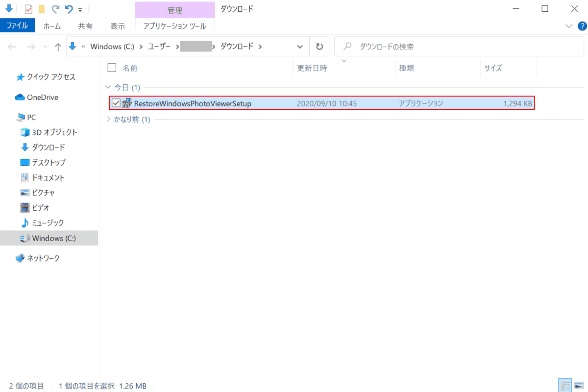Open the アプリケーション ツール tab
The height and width of the screenshot is (392, 588).
pos(175,26)
